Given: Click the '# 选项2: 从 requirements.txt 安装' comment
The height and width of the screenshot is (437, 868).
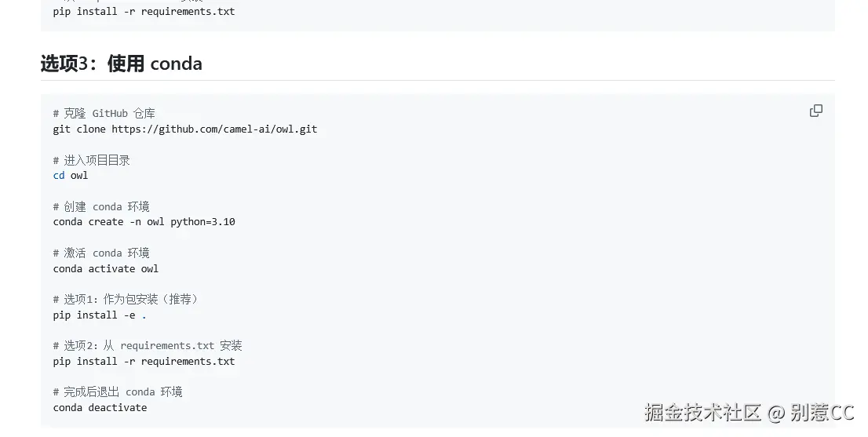Looking at the screenshot, I should [x=148, y=346].
